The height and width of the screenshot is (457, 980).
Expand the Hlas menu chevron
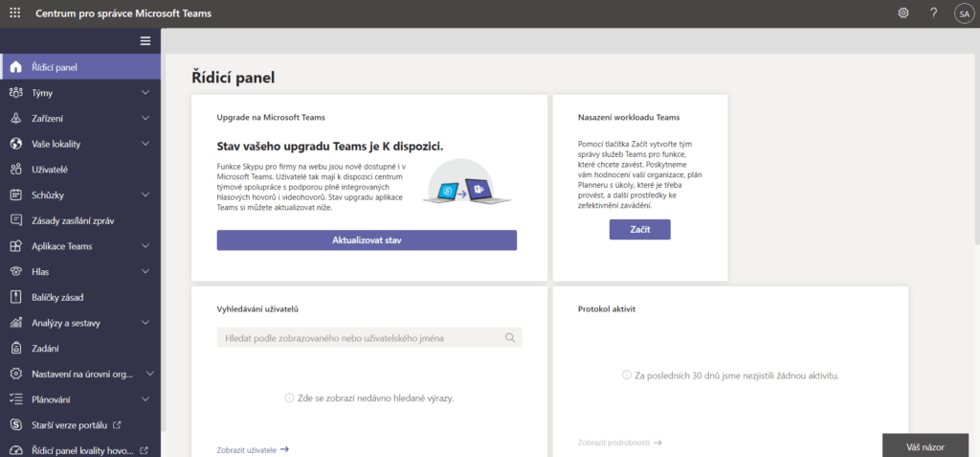click(x=145, y=272)
